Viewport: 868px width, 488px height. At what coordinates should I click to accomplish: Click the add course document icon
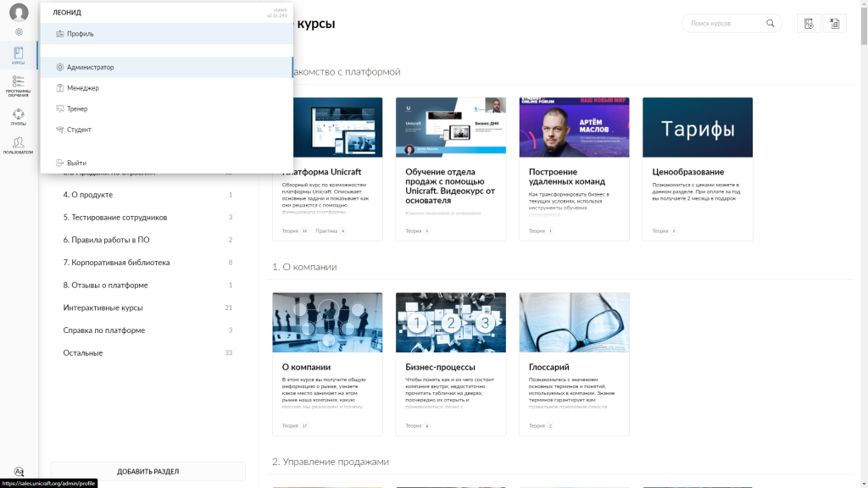click(809, 23)
